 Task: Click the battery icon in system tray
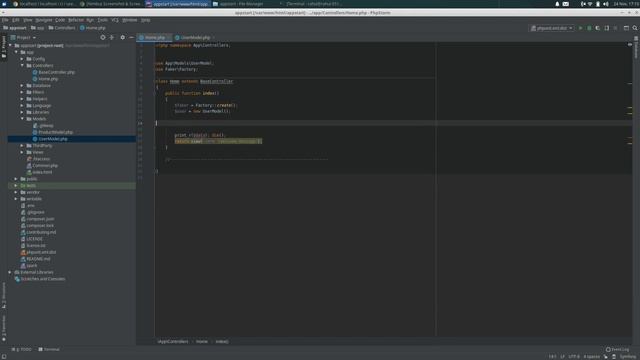pyautogui.click(x=598, y=4)
